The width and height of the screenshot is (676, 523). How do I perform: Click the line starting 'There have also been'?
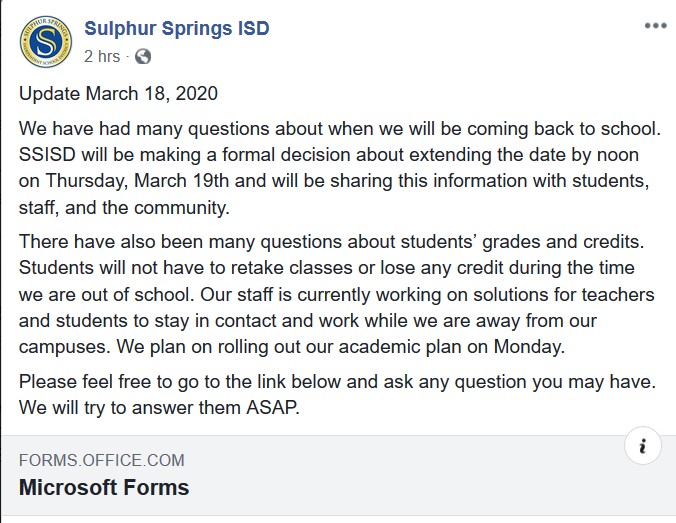coord(332,242)
